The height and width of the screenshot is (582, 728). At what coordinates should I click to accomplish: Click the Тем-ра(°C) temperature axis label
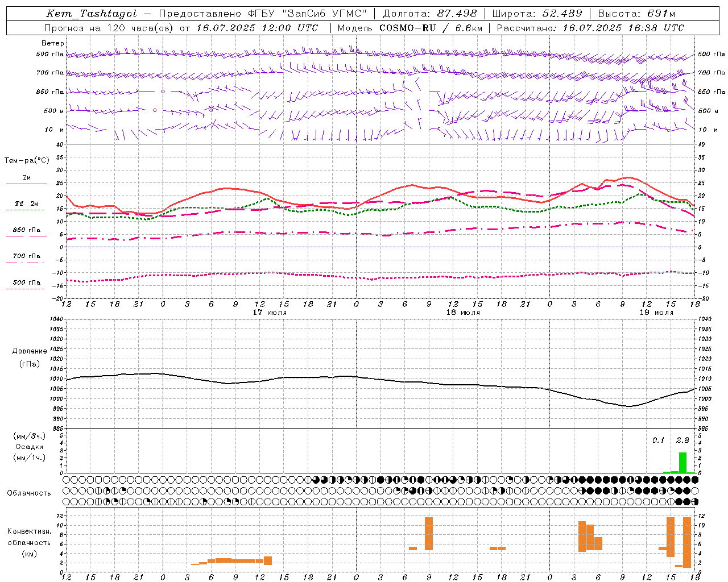(x=27, y=160)
